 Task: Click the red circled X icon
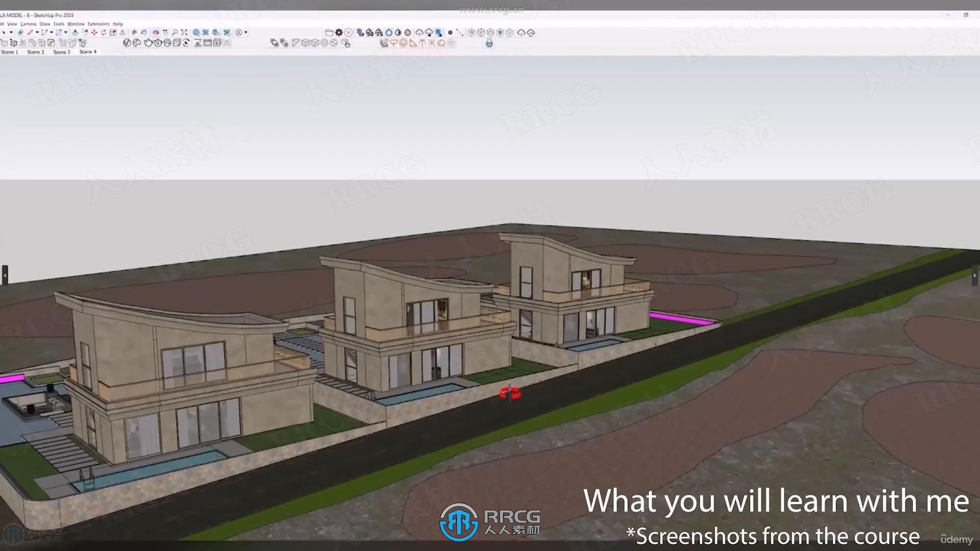(349, 32)
